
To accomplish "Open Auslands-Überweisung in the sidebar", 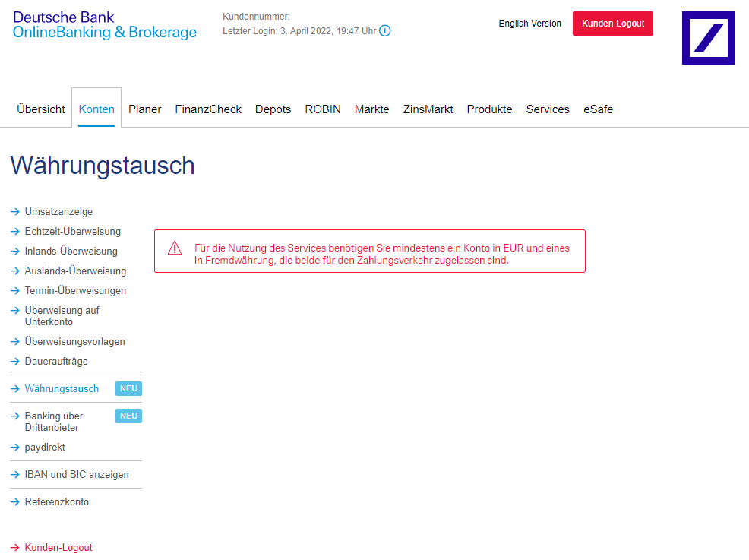I will [75, 271].
